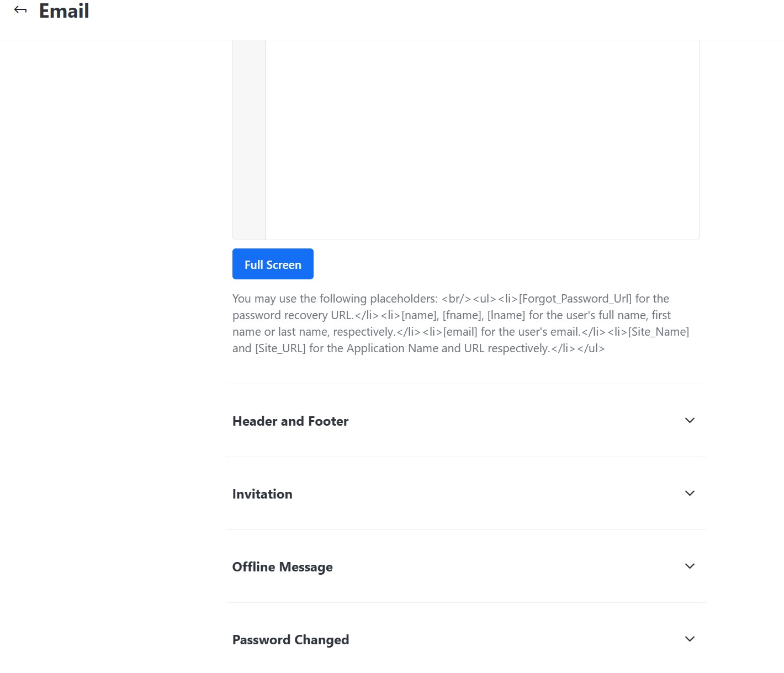784x673 pixels.
Task: Go back using the left arrow icon
Action: (20, 10)
